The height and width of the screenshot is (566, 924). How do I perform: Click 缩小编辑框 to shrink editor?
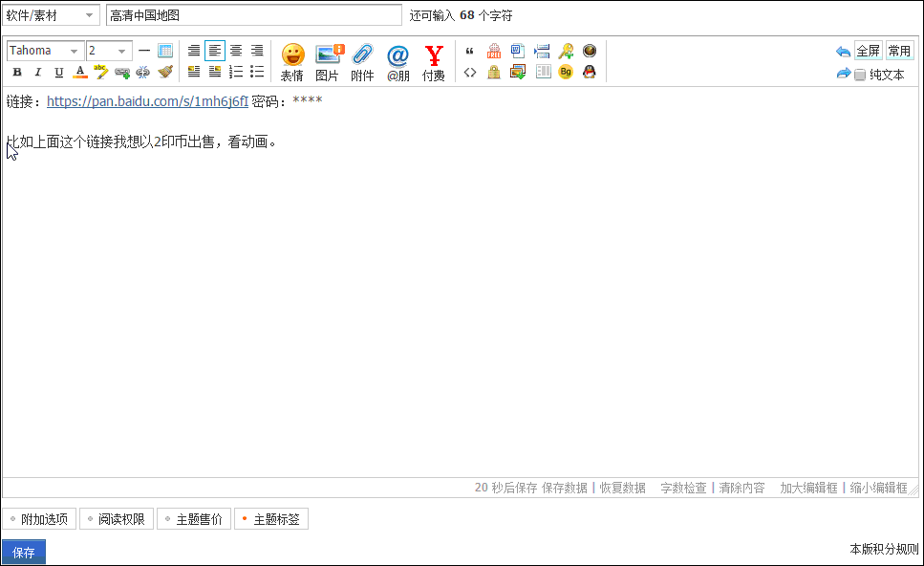pyautogui.click(x=879, y=488)
